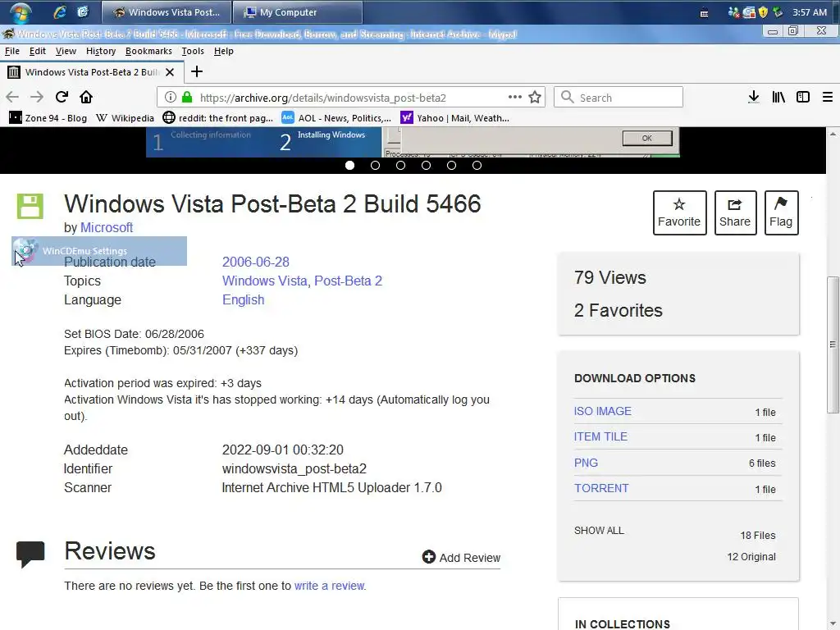
Task: Flag this archive item
Action: pos(781,212)
